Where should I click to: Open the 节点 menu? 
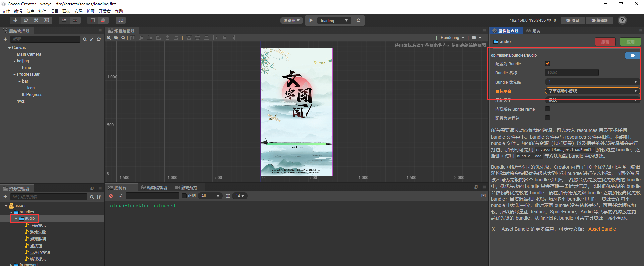[x=30, y=11]
